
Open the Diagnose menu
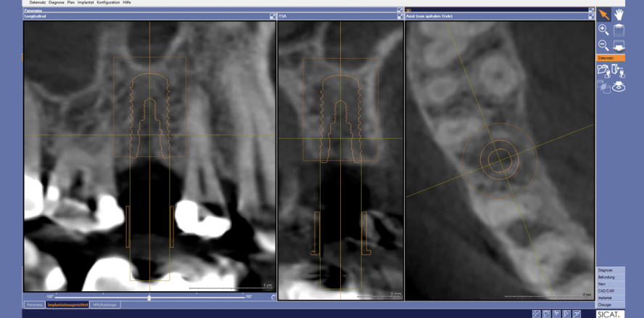[x=56, y=2]
